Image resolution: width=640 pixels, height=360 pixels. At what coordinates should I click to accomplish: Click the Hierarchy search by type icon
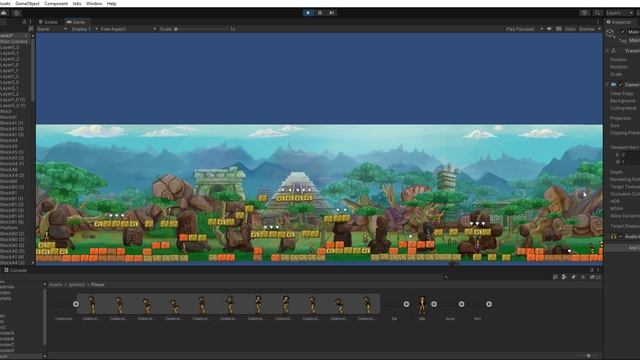[x=31, y=29]
